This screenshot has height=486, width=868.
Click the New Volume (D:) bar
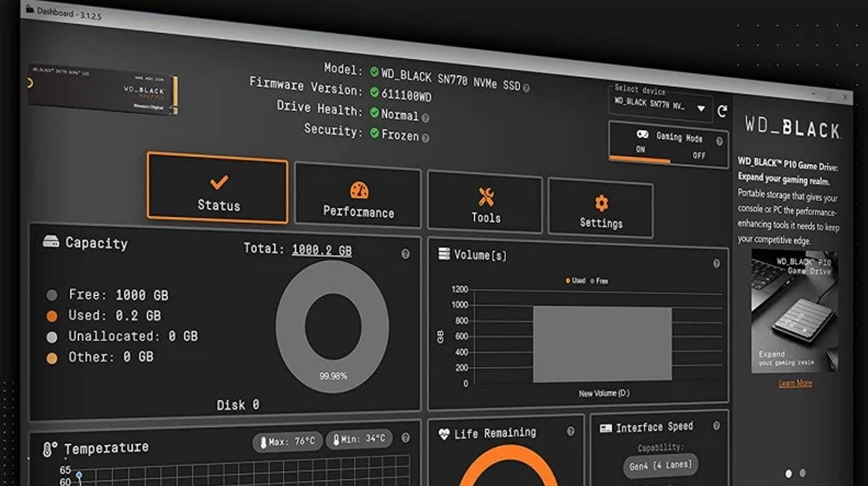[602, 345]
